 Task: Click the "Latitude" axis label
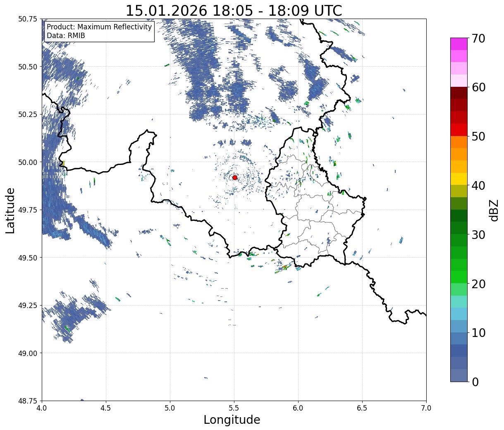click(10, 210)
